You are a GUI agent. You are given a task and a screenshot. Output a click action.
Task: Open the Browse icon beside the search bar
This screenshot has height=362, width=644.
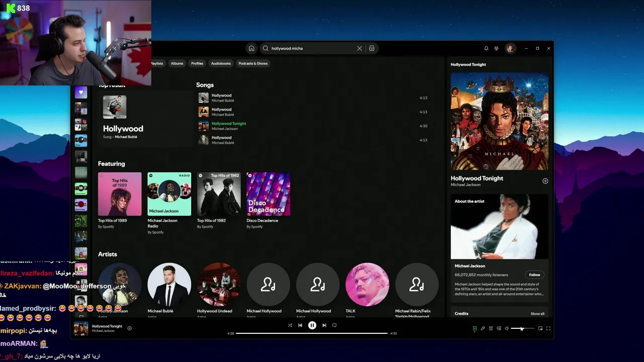coord(372,48)
